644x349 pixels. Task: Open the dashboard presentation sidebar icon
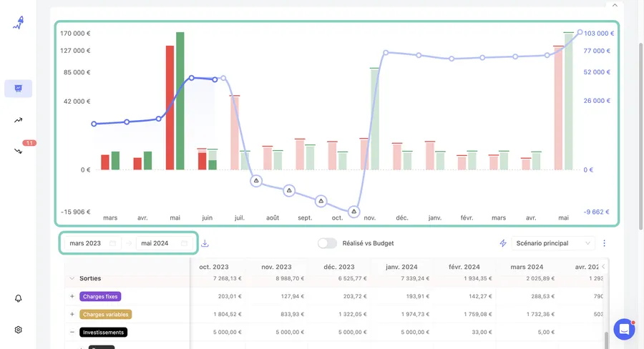[19, 88]
